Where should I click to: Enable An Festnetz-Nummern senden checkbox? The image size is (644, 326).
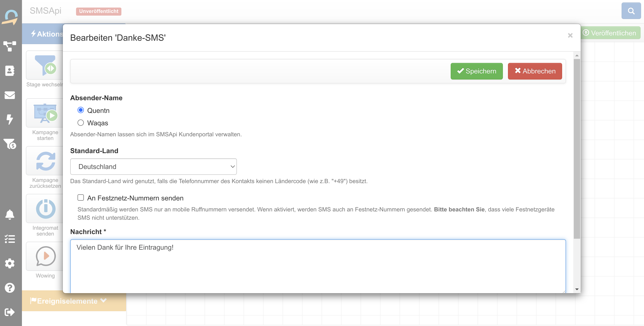tap(80, 198)
